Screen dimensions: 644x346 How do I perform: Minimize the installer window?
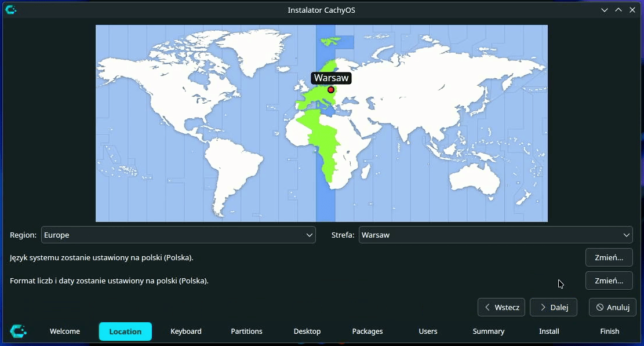tap(604, 10)
